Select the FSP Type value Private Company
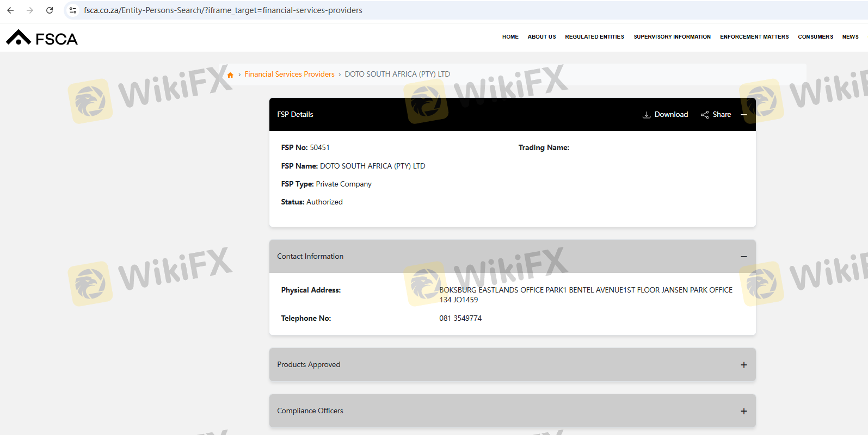Screen dimensions: 868x435 coord(344,184)
